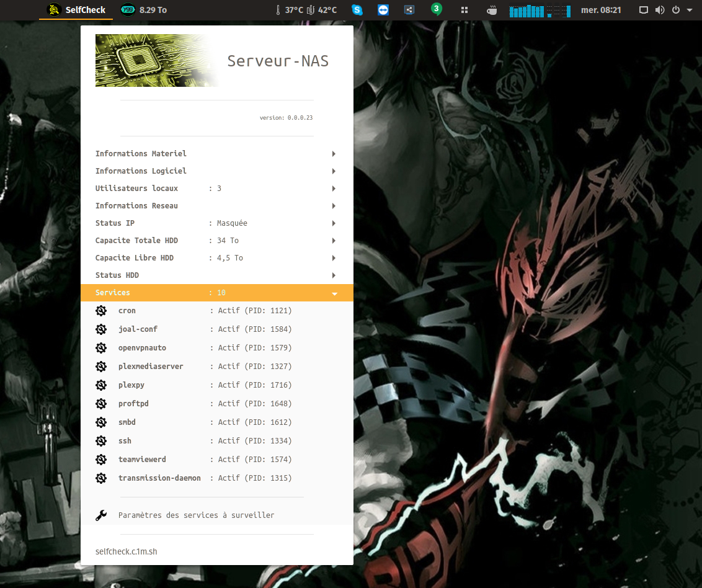Screen dimensions: 702x588
Task: Open the 8.29 To disk indicator
Action: [x=144, y=10]
